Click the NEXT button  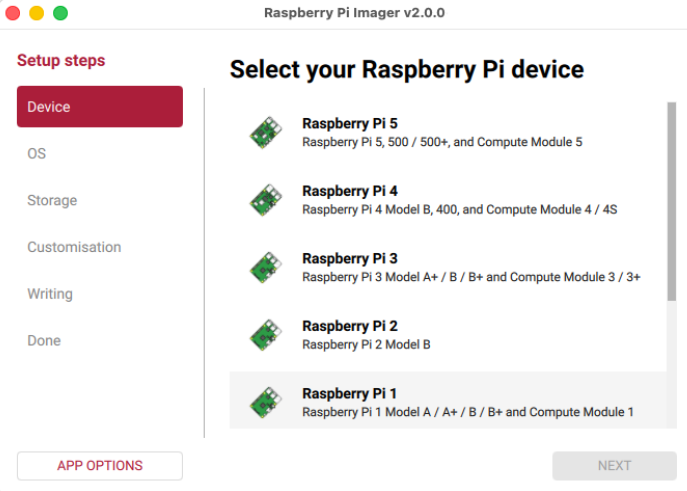(614, 466)
